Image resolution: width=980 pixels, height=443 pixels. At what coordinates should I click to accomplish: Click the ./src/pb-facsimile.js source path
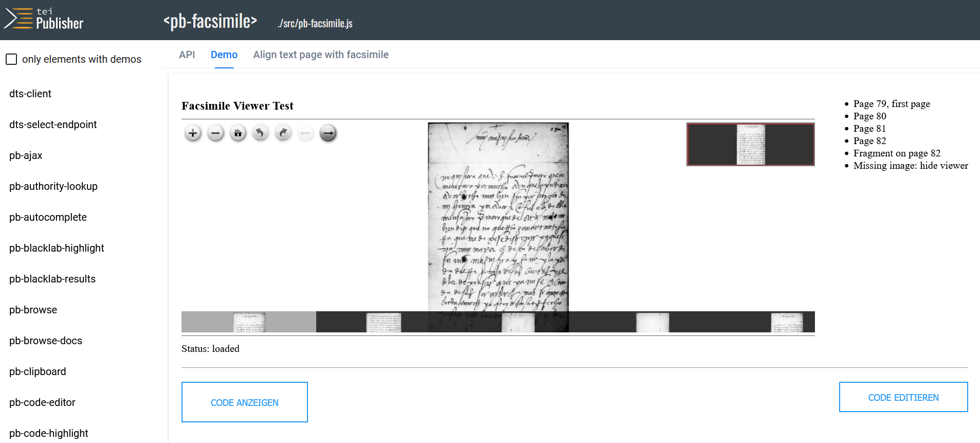point(315,23)
